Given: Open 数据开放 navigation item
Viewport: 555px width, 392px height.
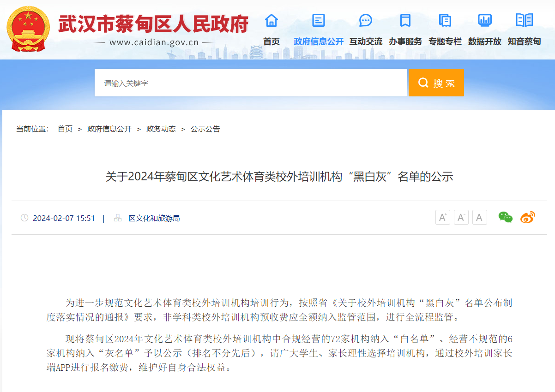Looking at the screenshot, I should point(485,42).
